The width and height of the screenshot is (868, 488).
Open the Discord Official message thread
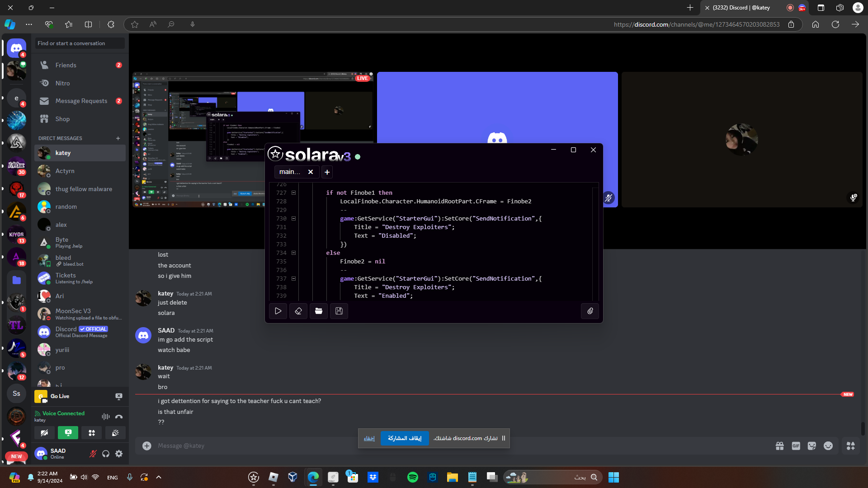point(80,332)
